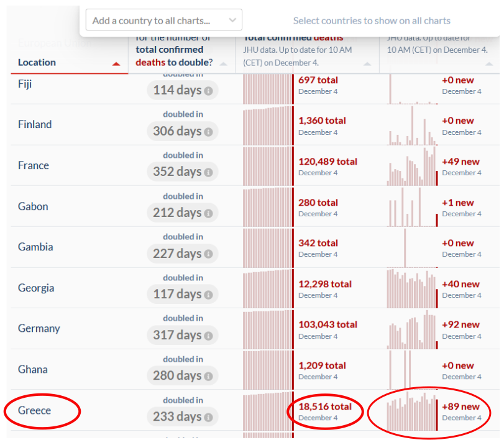Screen dimensions: 504x445
Task: Click the info icon beside Fiji's 114 days
Action: tap(209, 91)
